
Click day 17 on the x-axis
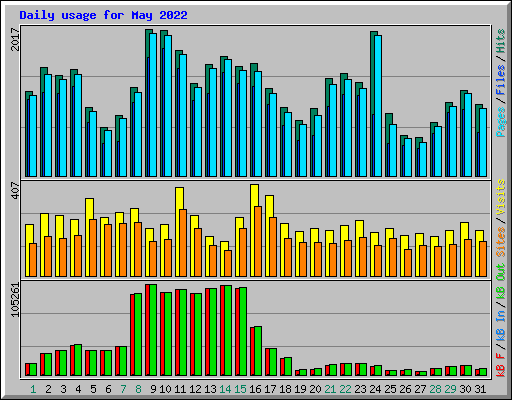[x=270, y=389]
